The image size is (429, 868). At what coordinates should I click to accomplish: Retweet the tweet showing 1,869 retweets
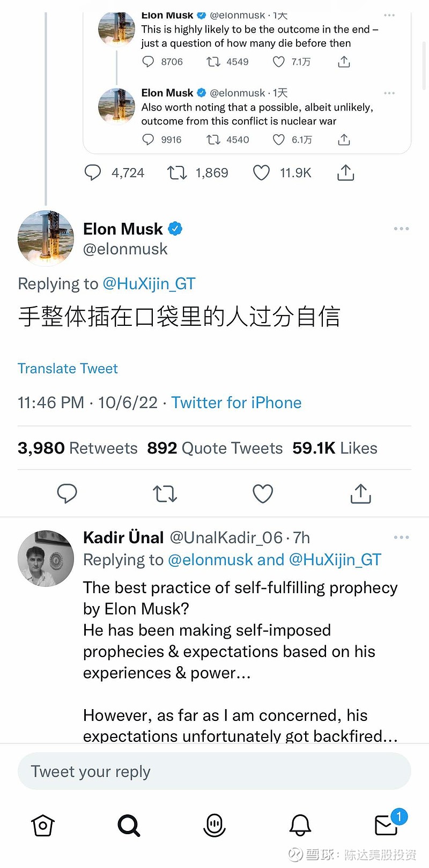[x=176, y=173]
